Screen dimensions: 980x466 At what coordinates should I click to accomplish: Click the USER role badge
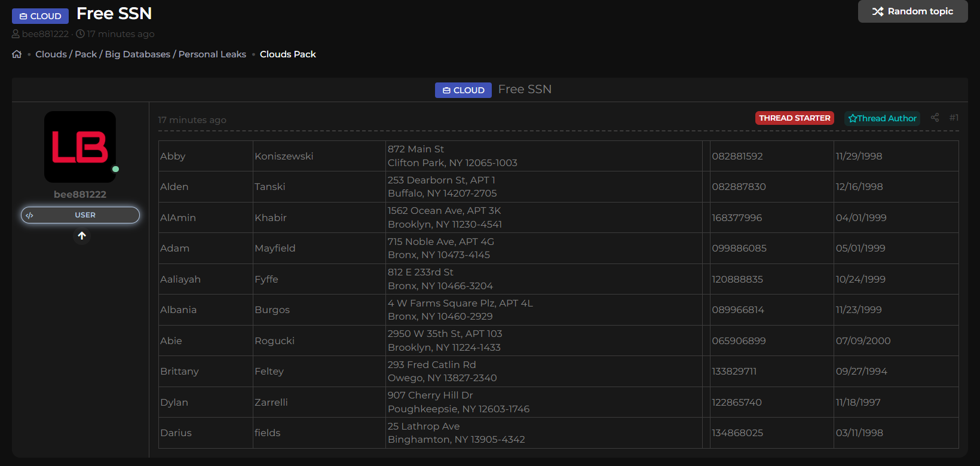point(85,215)
